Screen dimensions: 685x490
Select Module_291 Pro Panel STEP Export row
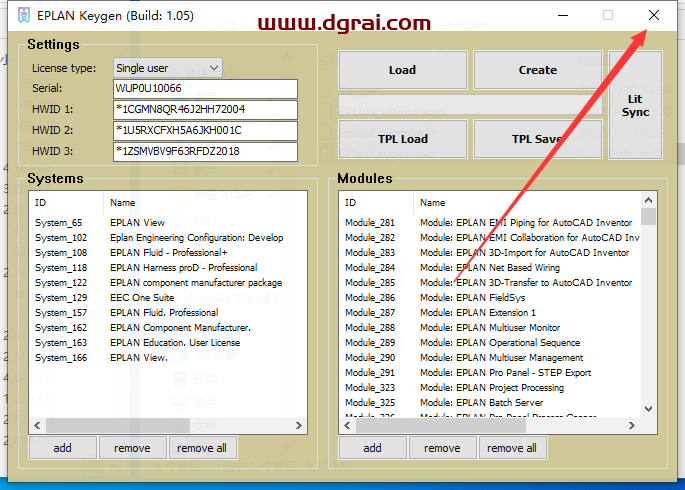(490, 373)
